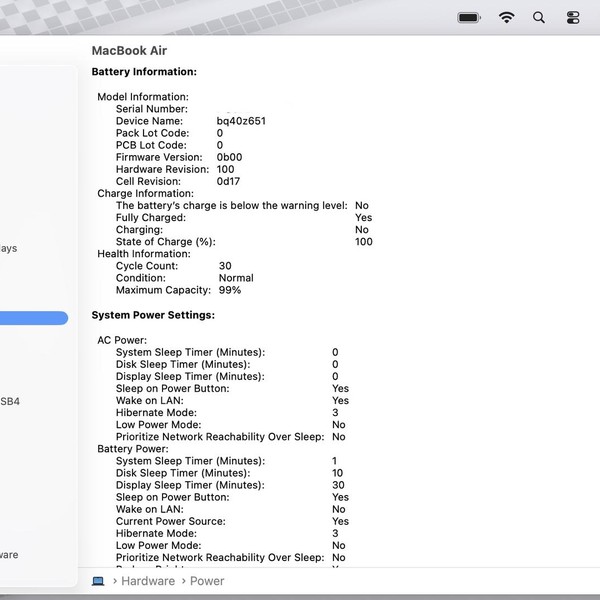The height and width of the screenshot is (600, 600).
Task: Click Battery Power Sleep on Power Button label
Action: click(173, 497)
